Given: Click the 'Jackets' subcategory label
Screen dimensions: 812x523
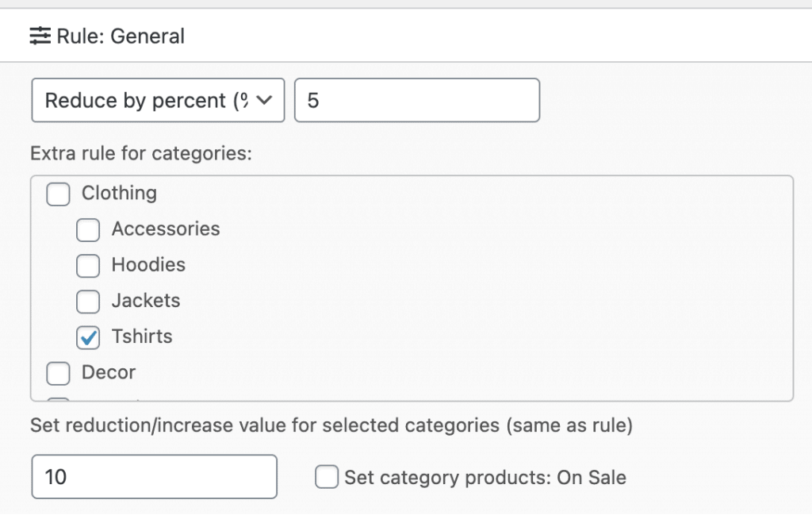Looking at the screenshot, I should click(x=146, y=301).
